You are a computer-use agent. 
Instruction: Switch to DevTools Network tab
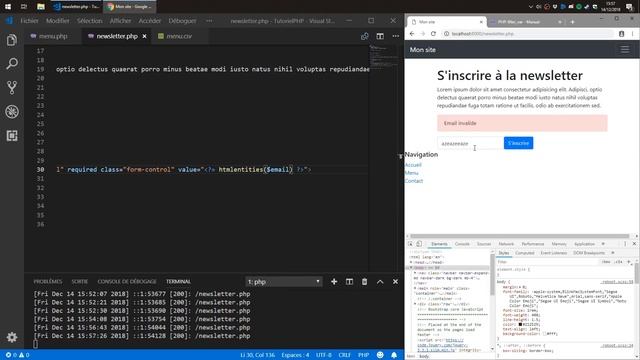(x=506, y=244)
